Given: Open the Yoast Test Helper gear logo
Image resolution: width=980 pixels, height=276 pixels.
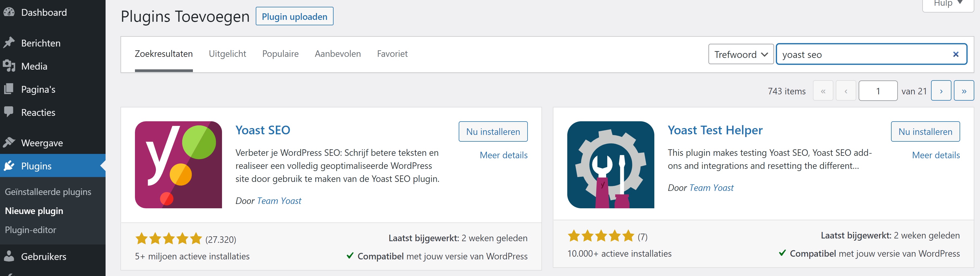Looking at the screenshot, I should pos(611,165).
